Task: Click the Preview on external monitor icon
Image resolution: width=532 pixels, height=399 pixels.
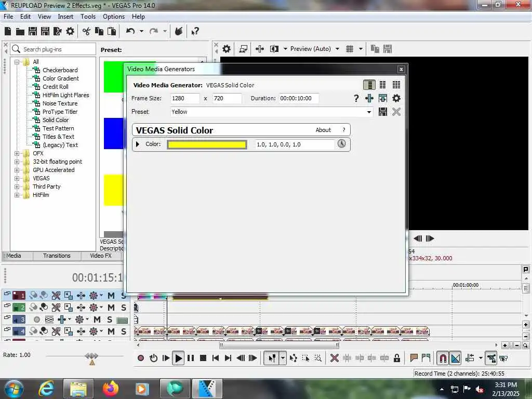Action: [243, 49]
